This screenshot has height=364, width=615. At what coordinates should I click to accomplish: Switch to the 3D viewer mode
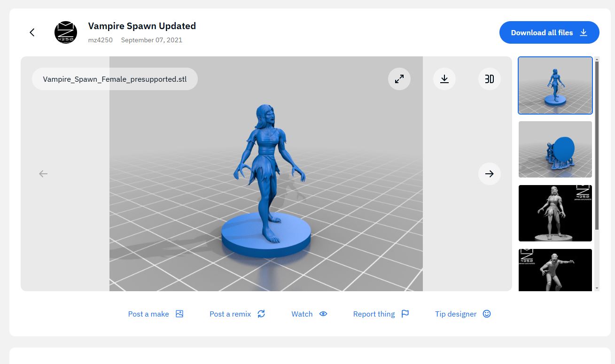point(489,79)
